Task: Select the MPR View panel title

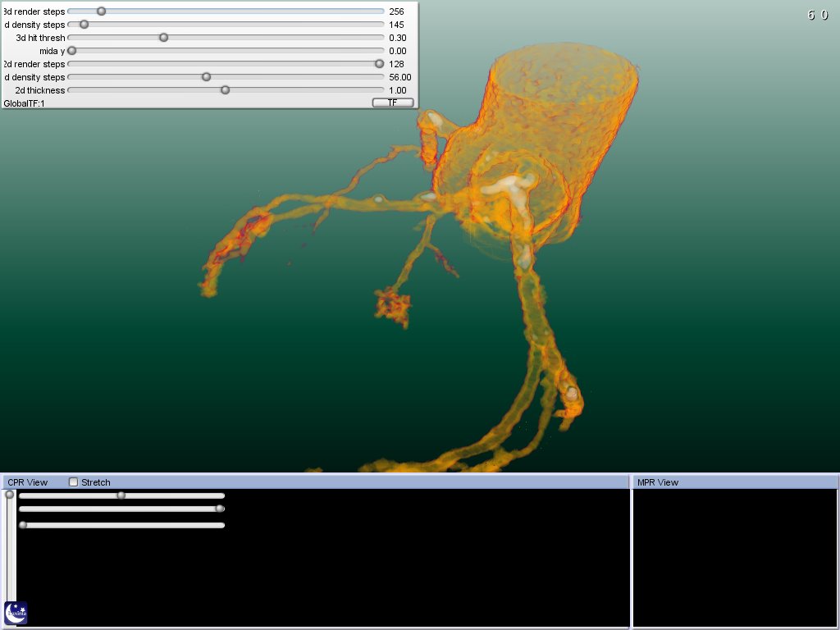Action: [658, 482]
